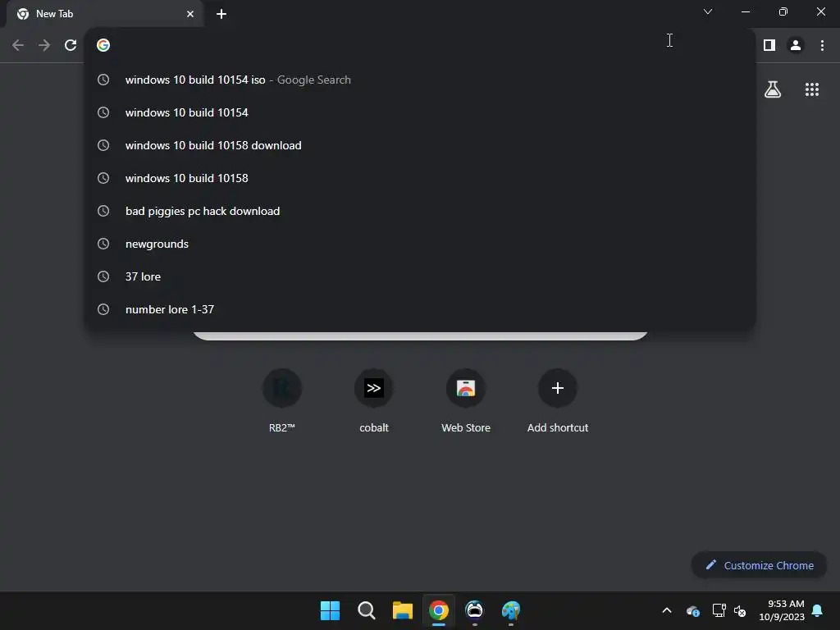This screenshot has height=630, width=840.
Task: Open the cobalt shortcut
Action: 374,400
